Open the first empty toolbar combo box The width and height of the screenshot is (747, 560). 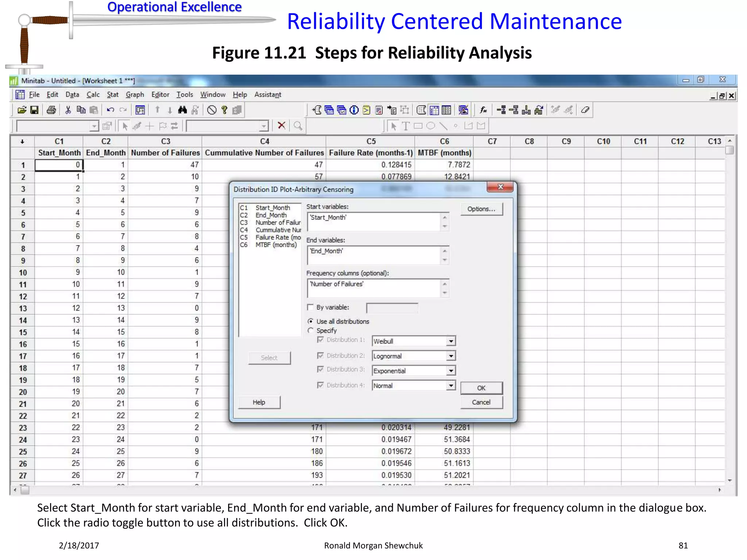pos(58,126)
